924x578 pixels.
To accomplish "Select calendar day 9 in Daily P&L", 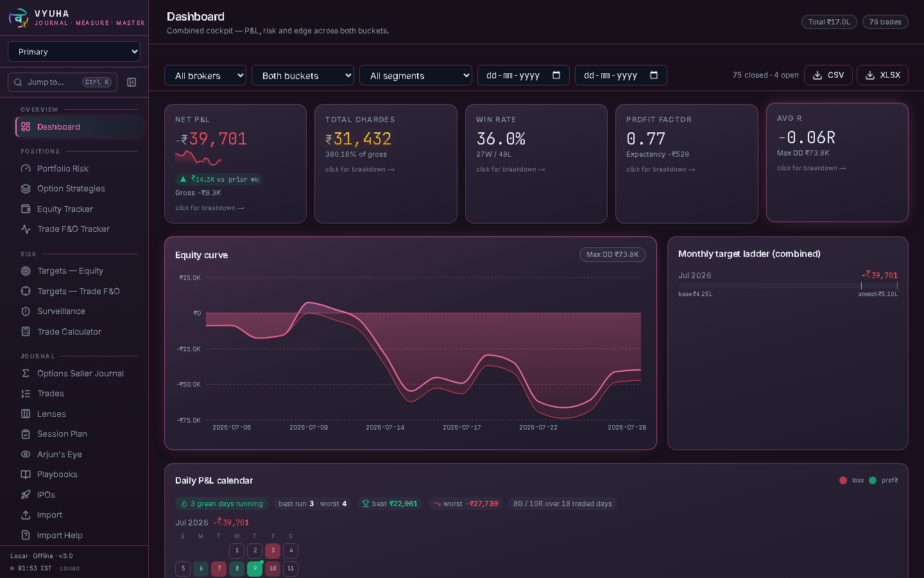I will [x=255, y=568].
